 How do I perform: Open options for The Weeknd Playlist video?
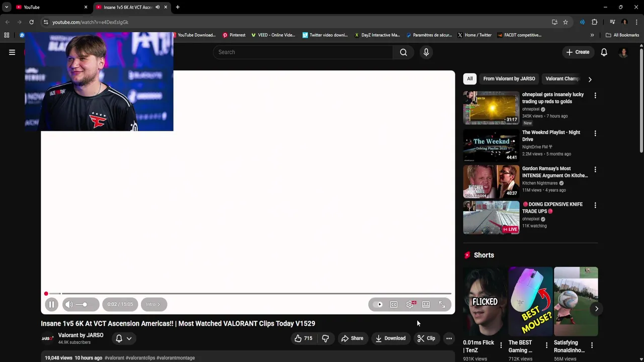595,133
